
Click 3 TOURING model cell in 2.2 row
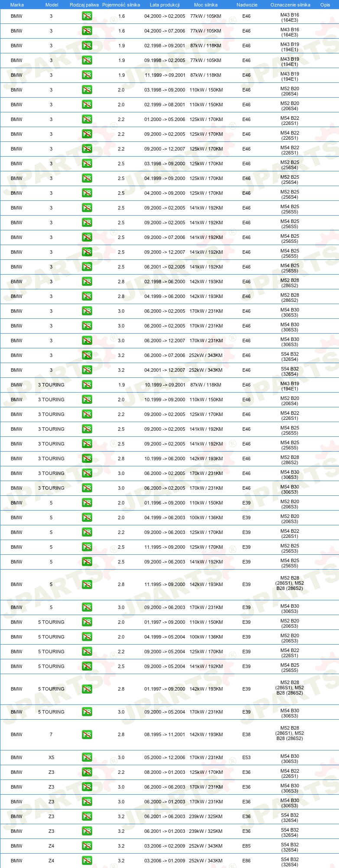(x=51, y=414)
